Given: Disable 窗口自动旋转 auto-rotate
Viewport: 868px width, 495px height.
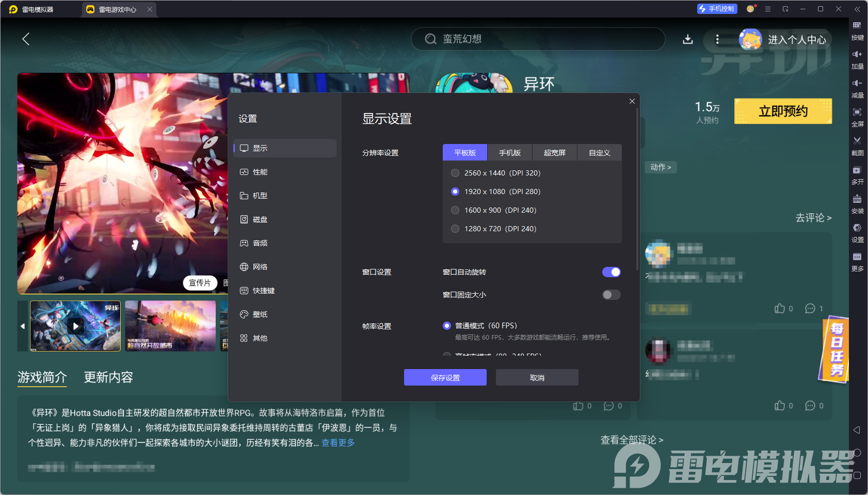Looking at the screenshot, I should (x=612, y=272).
